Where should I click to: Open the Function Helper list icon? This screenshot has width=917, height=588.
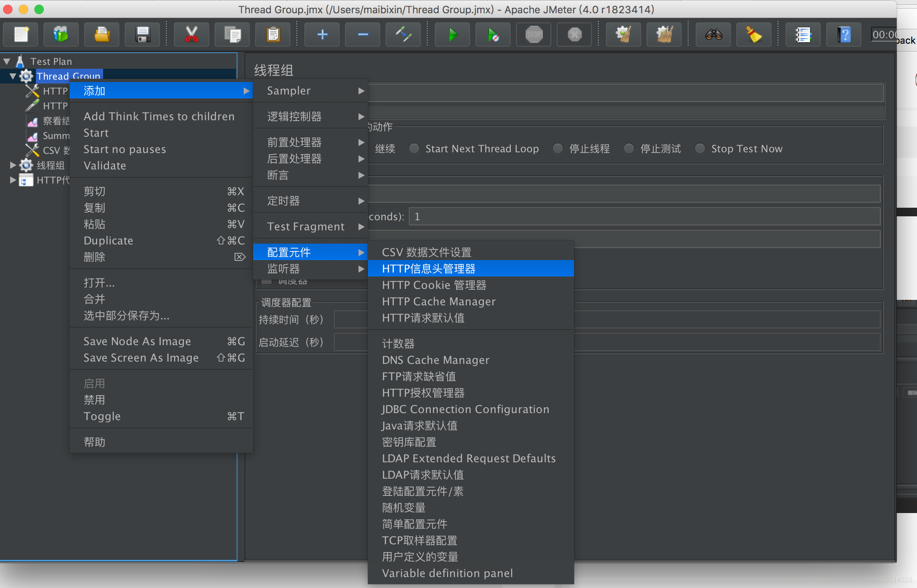coord(803,35)
